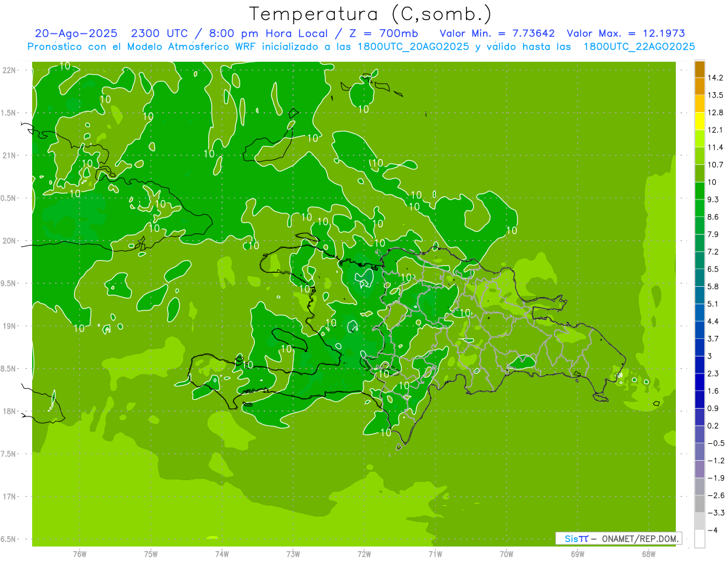Select the '5.8' colorbar value

713,287
